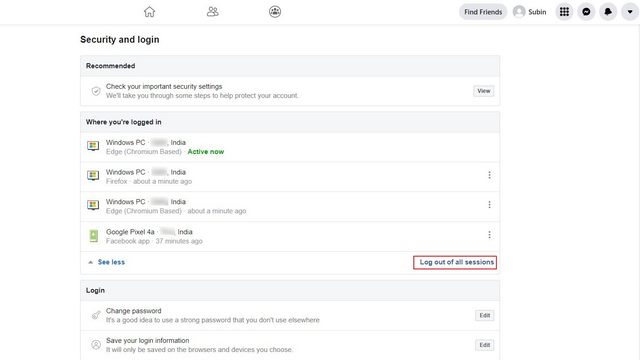Click the Find Friends button

tap(483, 12)
